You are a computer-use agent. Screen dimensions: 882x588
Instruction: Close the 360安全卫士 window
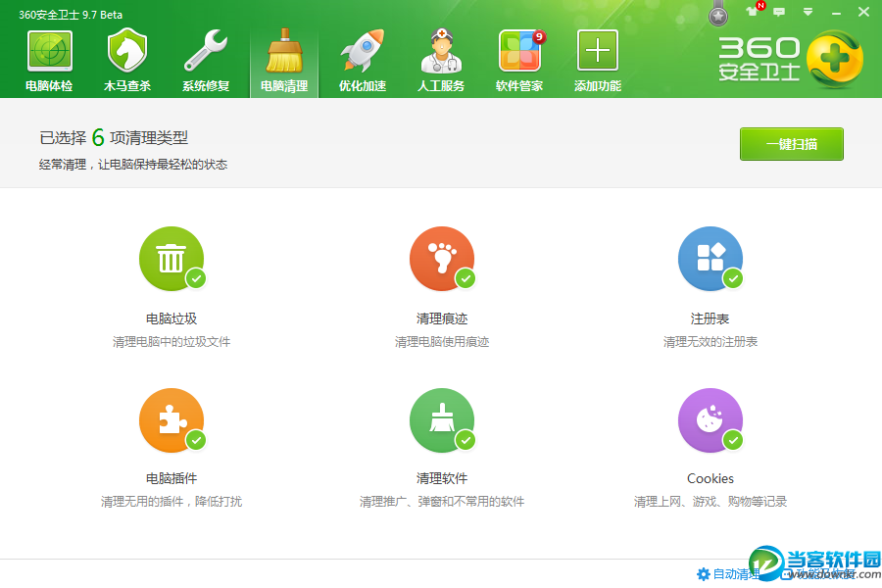click(x=864, y=12)
